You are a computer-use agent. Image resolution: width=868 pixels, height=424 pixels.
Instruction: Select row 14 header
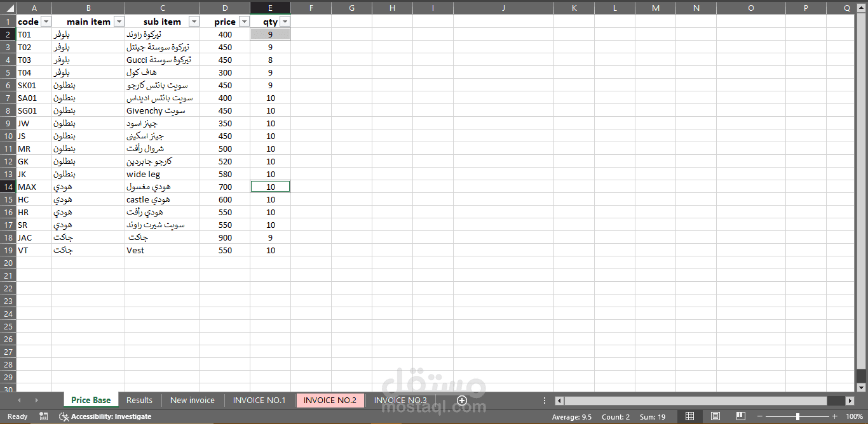click(x=8, y=187)
